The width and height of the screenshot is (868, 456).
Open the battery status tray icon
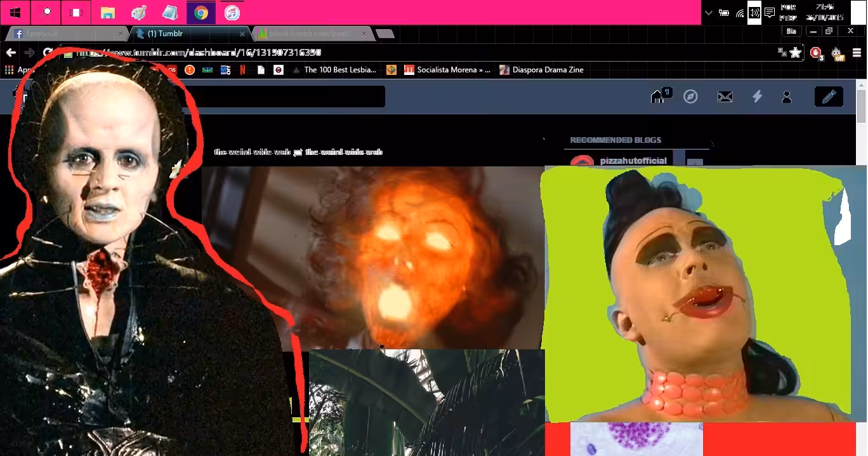[x=724, y=13]
